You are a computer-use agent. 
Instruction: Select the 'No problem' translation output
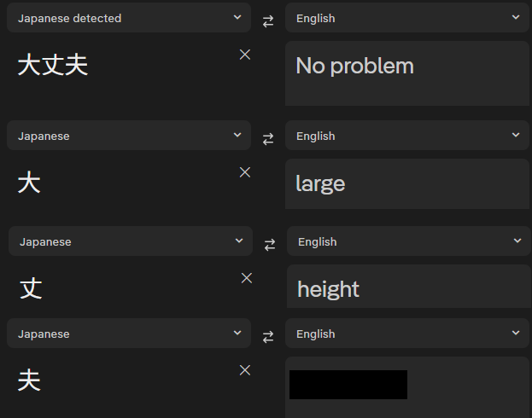point(355,66)
